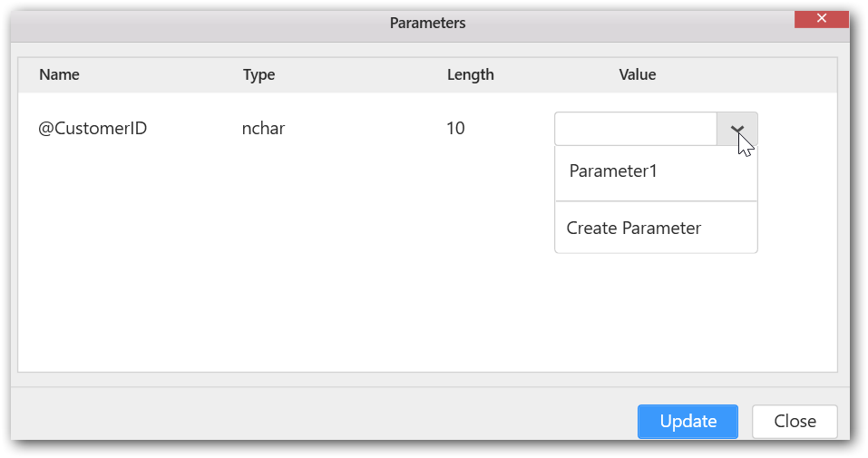The image size is (868, 458).
Task: Click the Parameters dialog title text
Action: [427, 23]
